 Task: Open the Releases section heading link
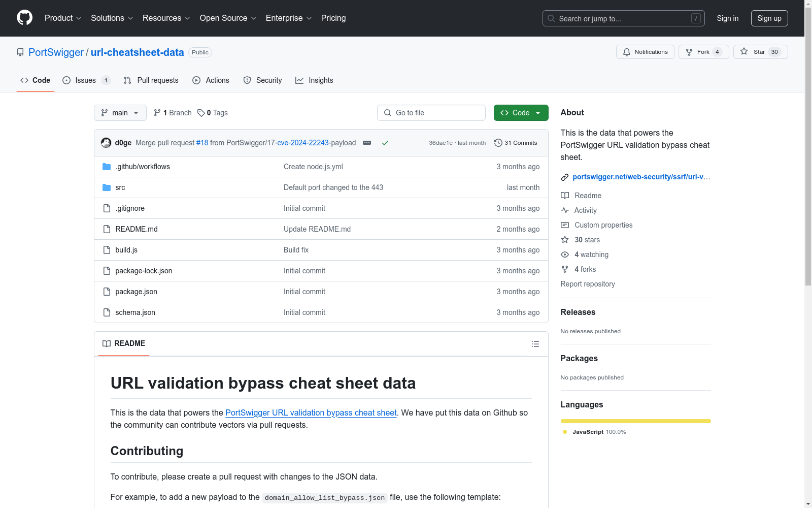pos(578,312)
